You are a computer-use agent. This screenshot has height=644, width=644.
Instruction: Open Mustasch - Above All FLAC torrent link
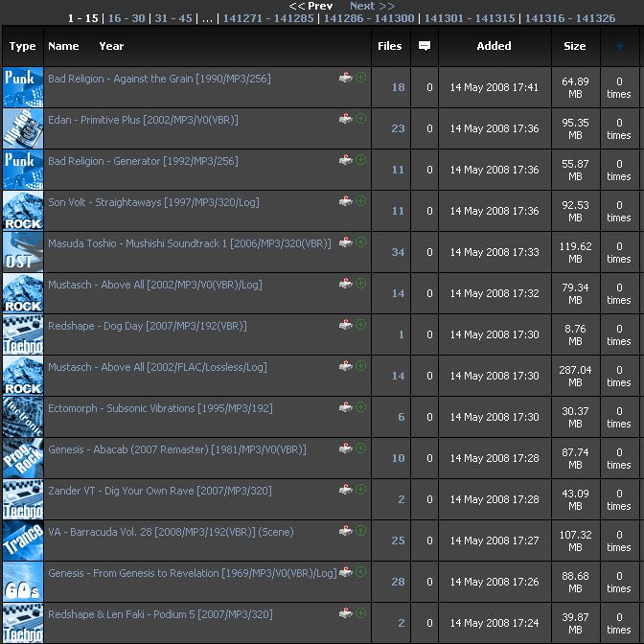(157, 367)
